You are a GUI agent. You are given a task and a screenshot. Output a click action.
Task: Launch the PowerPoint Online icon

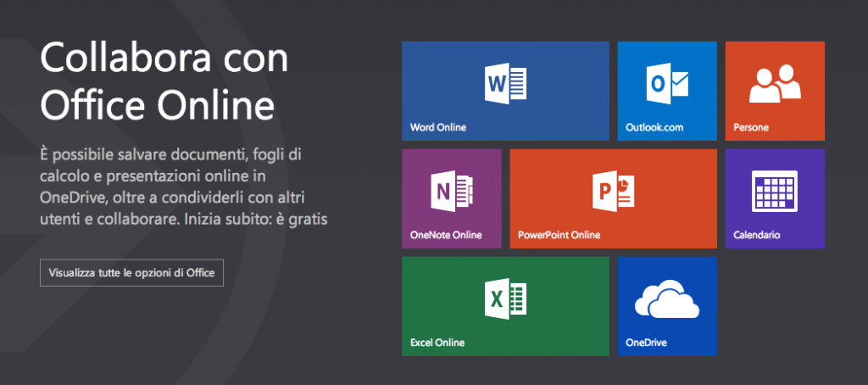click(x=613, y=191)
